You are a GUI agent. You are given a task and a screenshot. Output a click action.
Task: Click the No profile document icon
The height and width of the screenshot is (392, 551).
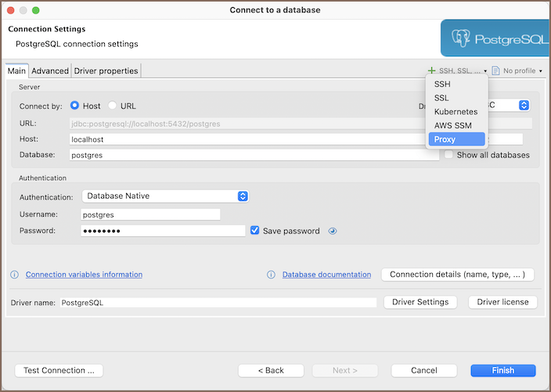495,70
